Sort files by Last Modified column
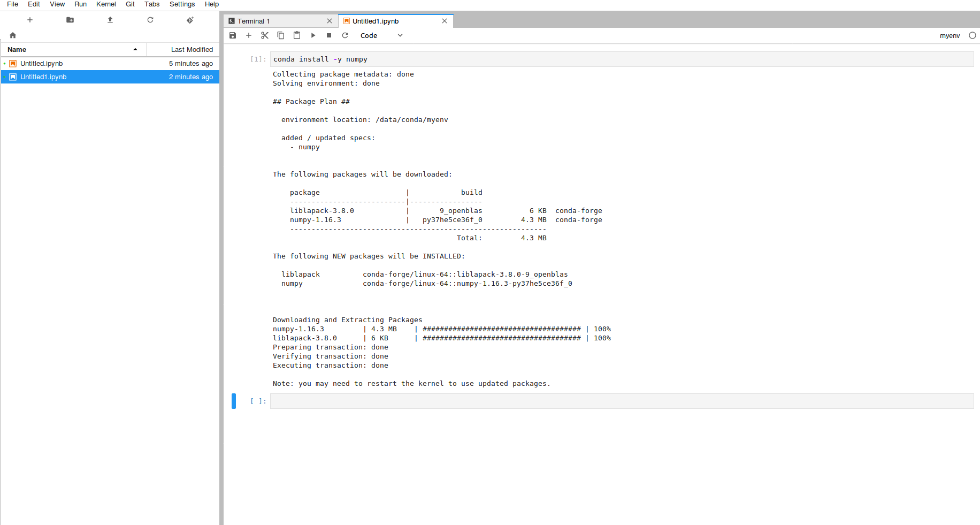 [x=192, y=49]
